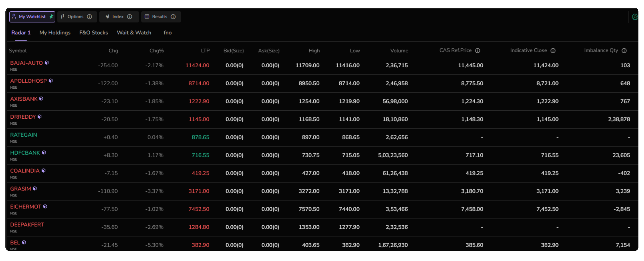Open the GRASIM stock symbol
The width and height of the screenshot is (644, 261).
click(x=21, y=189)
